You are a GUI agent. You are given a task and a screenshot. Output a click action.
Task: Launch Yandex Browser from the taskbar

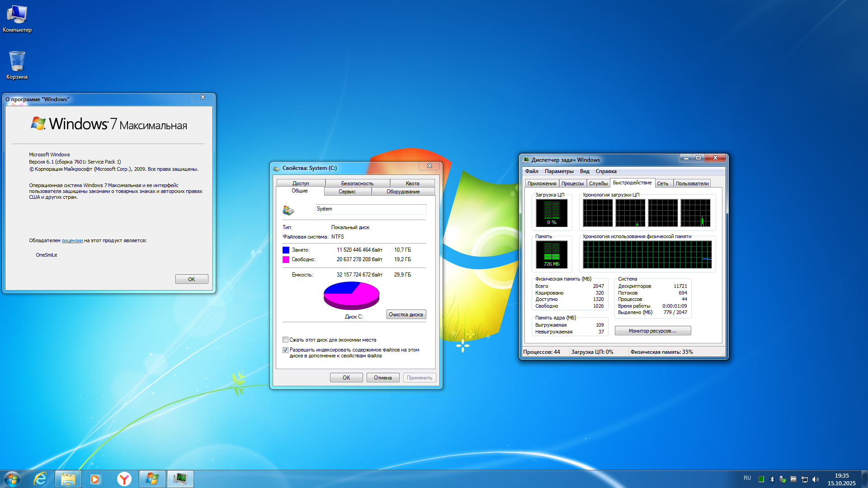point(124,479)
